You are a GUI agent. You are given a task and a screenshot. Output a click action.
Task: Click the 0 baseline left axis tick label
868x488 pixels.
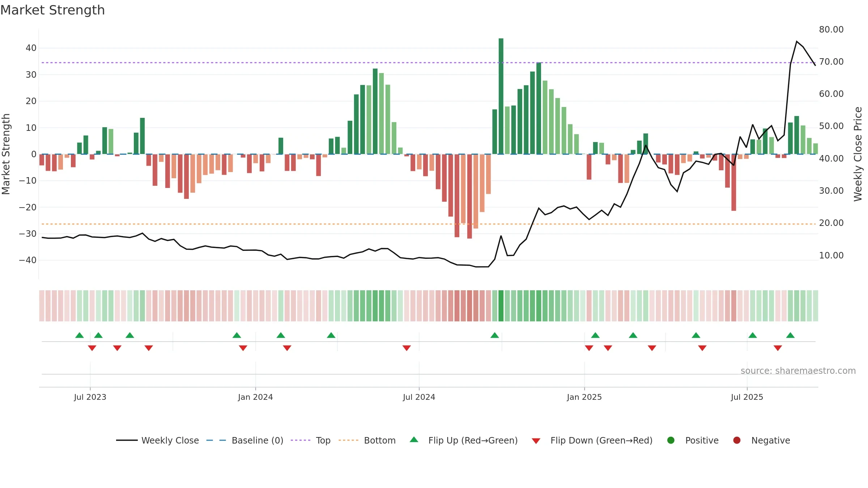click(34, 154)
